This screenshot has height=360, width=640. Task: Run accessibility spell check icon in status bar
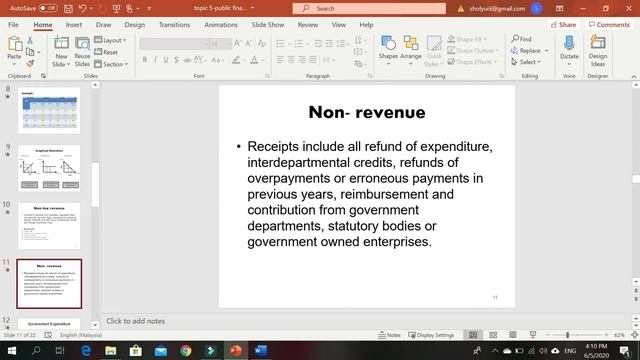tap(48, 335)
